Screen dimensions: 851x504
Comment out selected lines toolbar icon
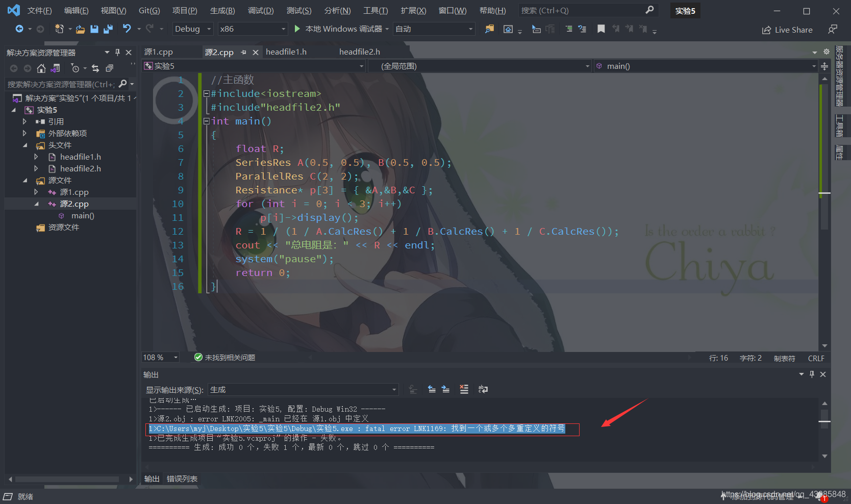click(x=569, y=29)
